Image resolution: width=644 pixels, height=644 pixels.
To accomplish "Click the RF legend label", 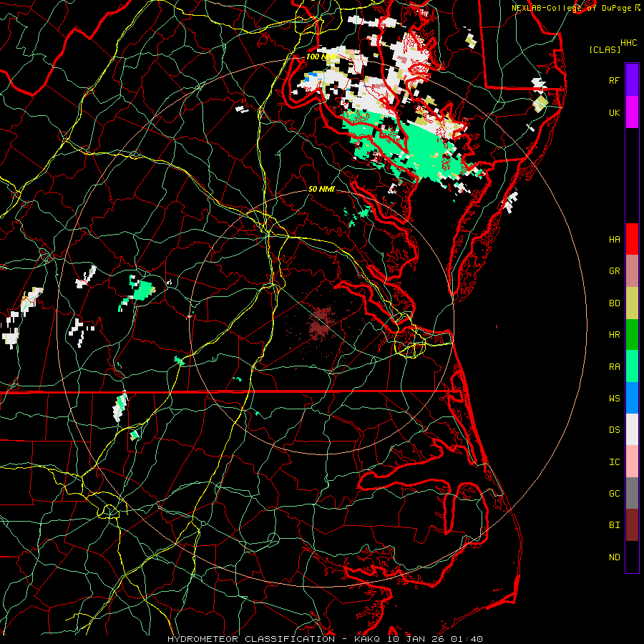I will pos(614,80).
